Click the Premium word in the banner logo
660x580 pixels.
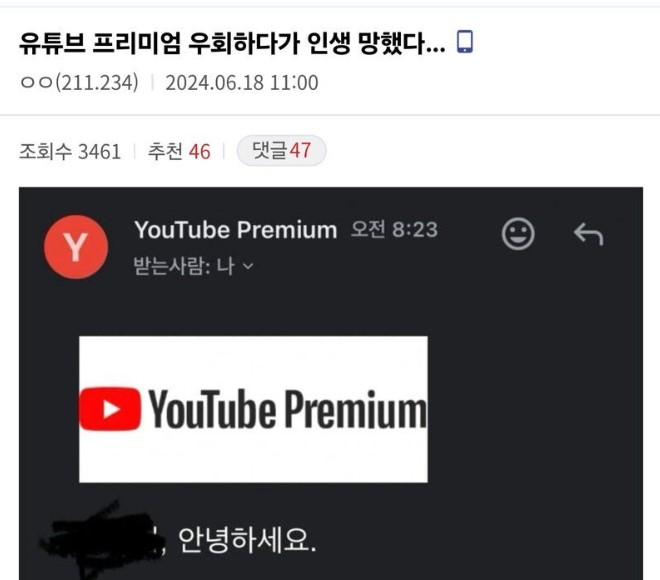355,409
